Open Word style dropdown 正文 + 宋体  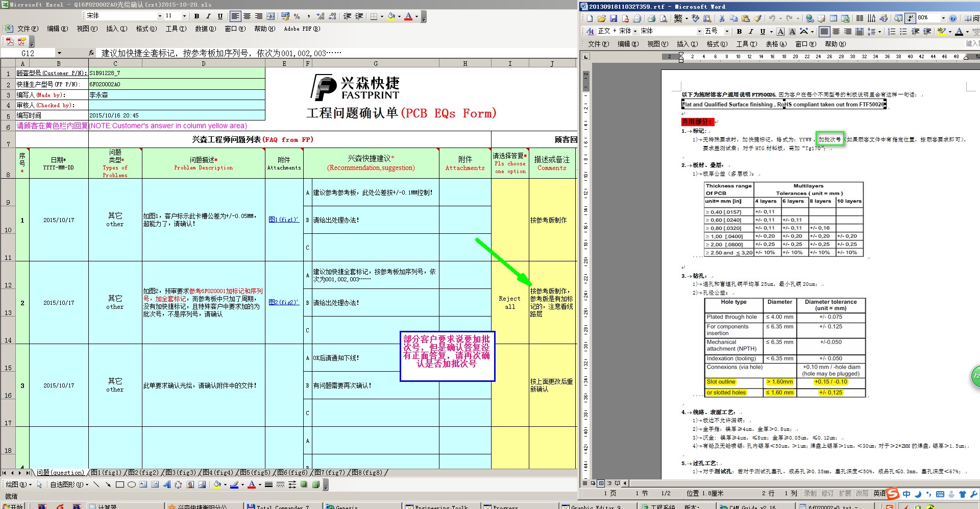point(635,31)
